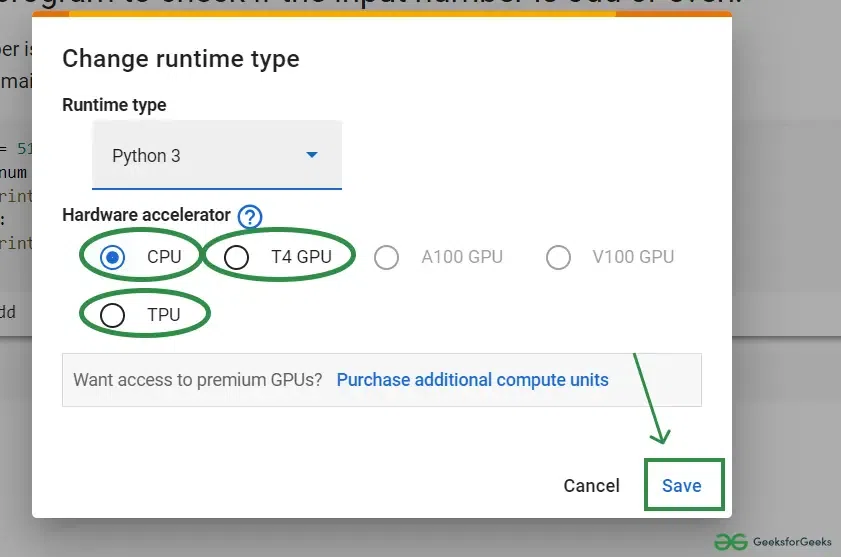Viewport: 841px width, 557px height.
Task: Choose the T4 GPU accelerator option
Action: (237, 257)
